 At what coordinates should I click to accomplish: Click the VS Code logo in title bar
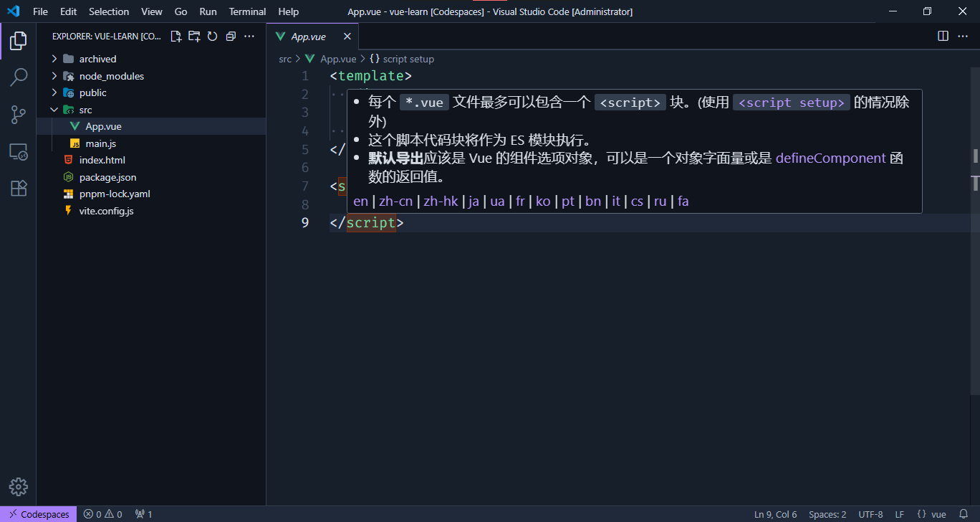coord(13,11)
